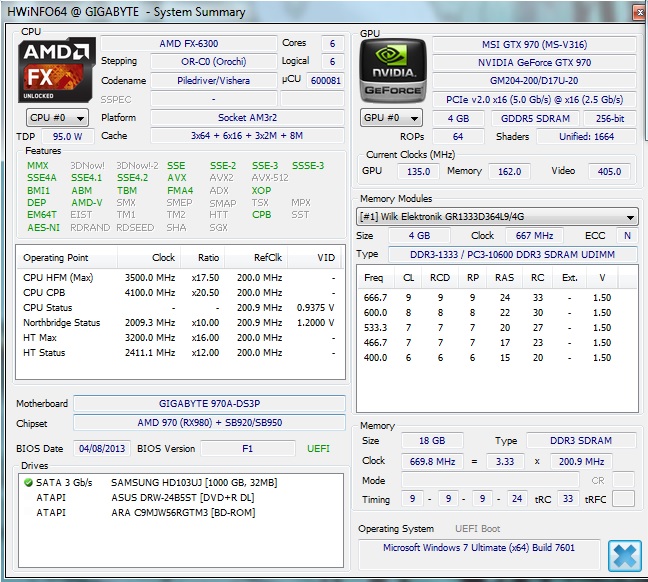Click the DDR3-1333 / PC3-10600 type field

pyautogui.click(x=512, y=255)
